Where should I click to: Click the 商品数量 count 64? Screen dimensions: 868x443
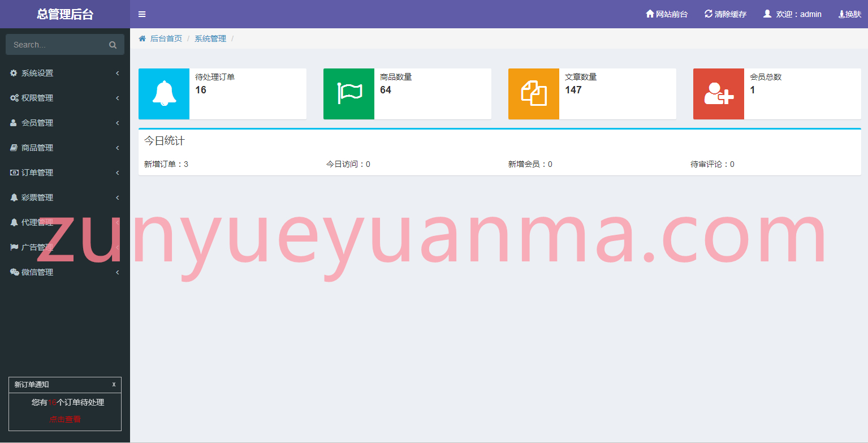click(386, 90)
